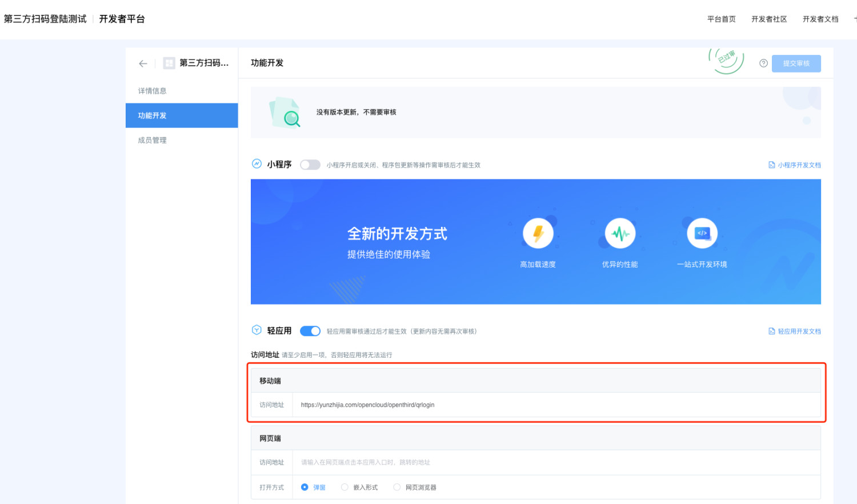857x504 pixels.
Task: Go to 开发者社区 in top navigation
Action: [769, 19]
